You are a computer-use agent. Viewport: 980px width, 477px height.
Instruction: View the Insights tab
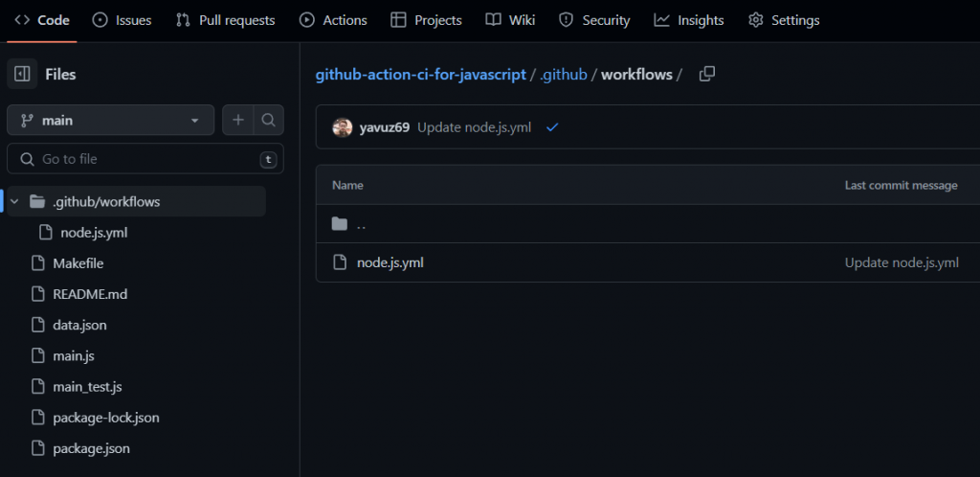689,20
